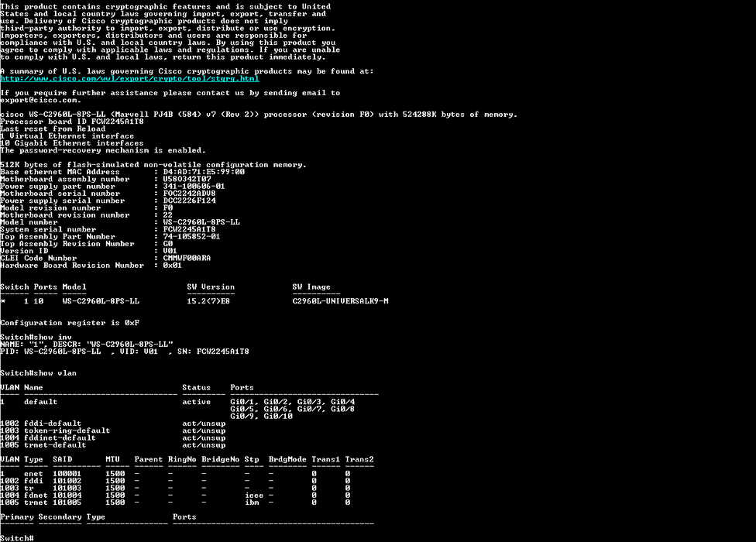Click the SAID value 101004
Screen dimensions: 756x542
point(66,495)
